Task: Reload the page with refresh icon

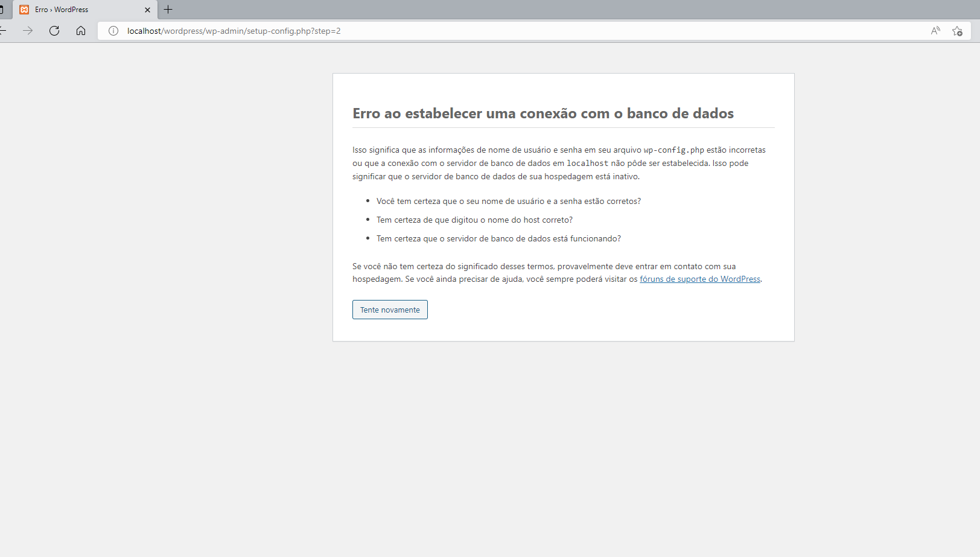Action: pyautogui.click(x=54, y=31)
